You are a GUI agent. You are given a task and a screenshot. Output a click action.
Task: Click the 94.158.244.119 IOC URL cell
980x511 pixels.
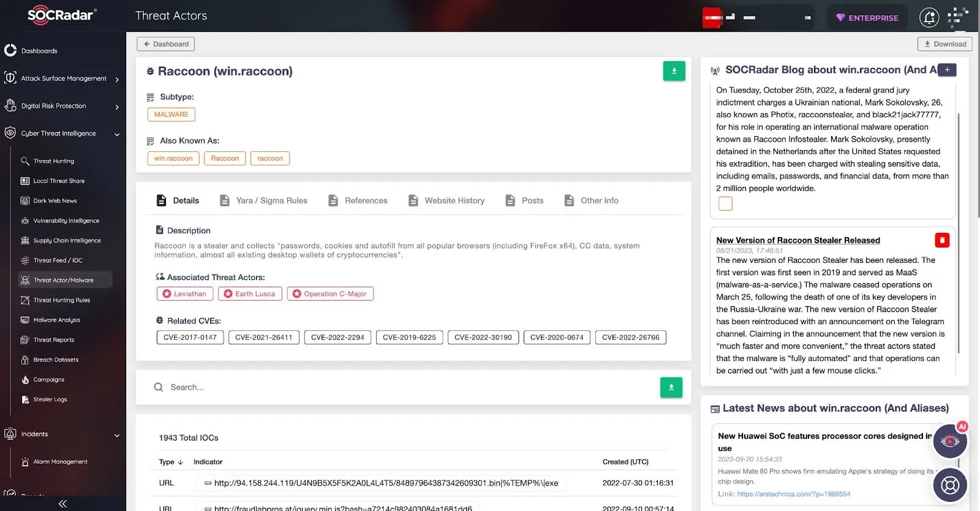point(381,483)
